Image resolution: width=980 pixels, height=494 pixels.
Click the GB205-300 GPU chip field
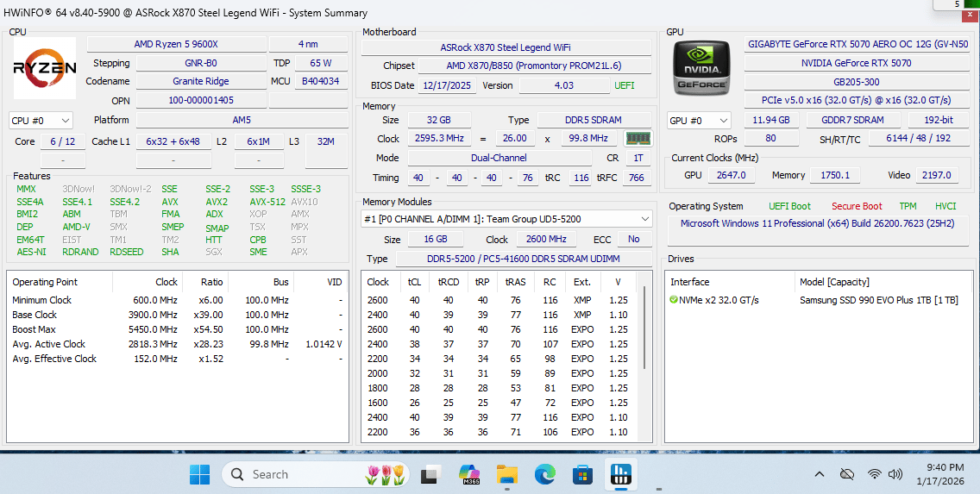[857, 82]
